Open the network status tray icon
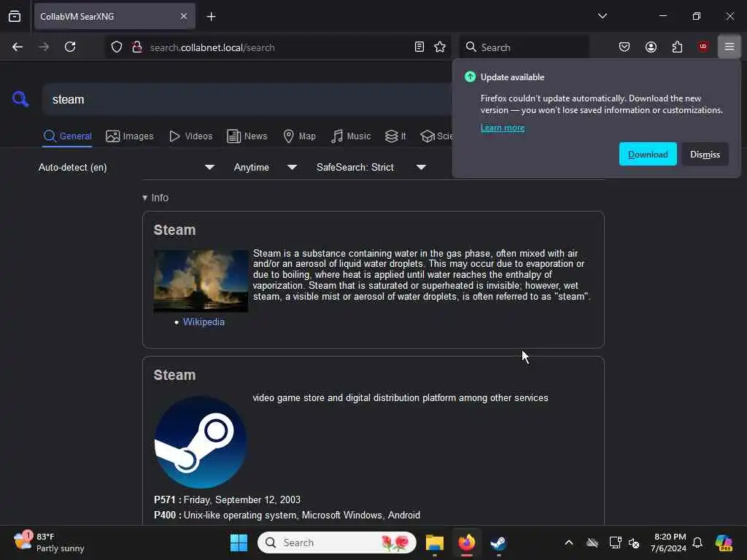This screenshot has width=747, height=560. (615, 542)
